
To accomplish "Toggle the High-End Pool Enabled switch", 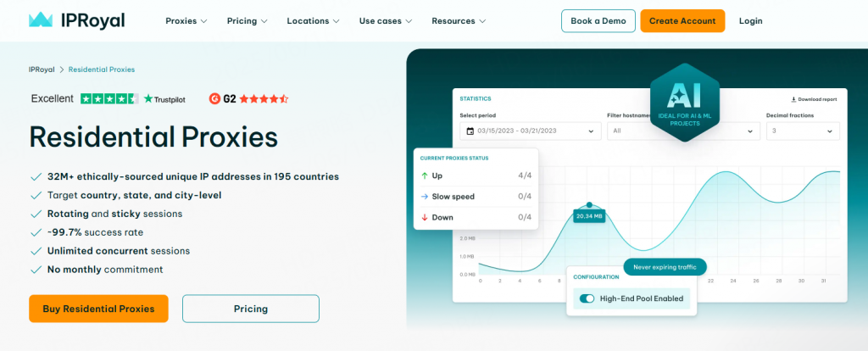I will 587,298.
